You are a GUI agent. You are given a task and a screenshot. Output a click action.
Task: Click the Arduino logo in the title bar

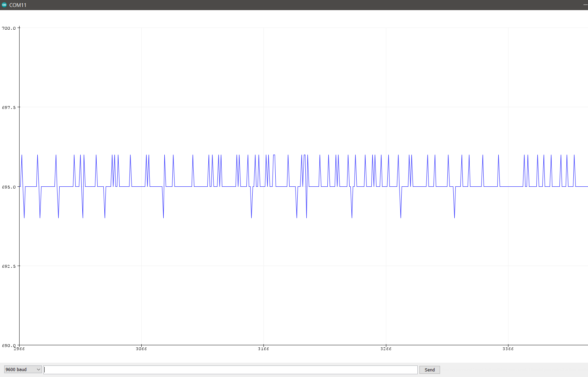(x=4, y=5)
